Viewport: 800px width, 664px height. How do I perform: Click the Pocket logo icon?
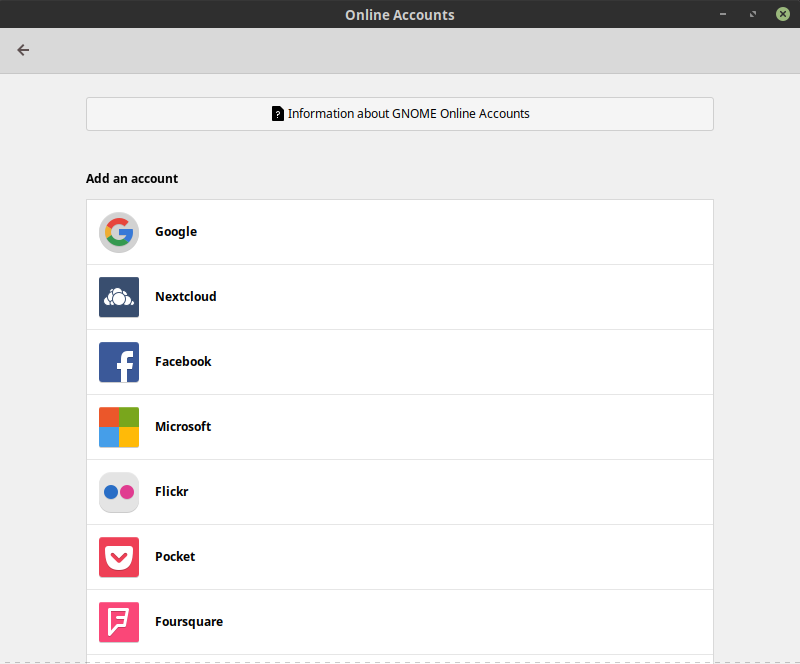[119, 557]
